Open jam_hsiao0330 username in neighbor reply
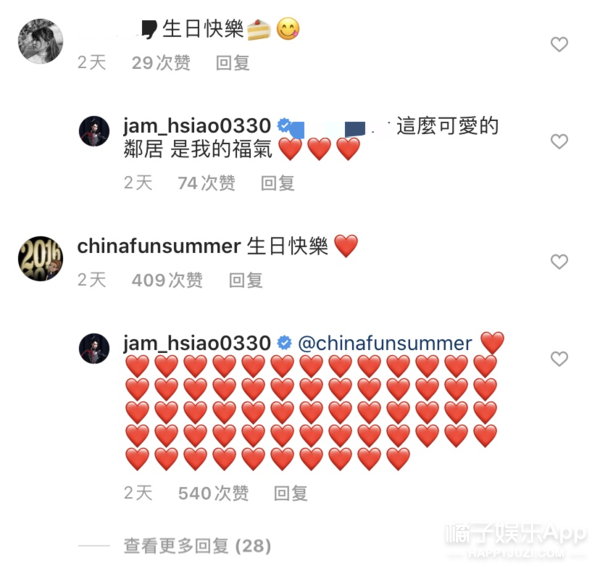 coord(197,126)
